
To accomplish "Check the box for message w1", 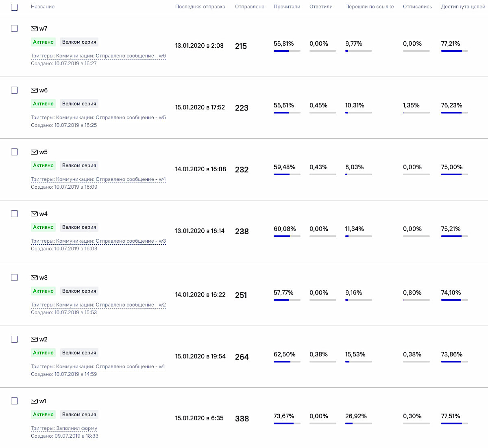I will [x=14, y=401].
